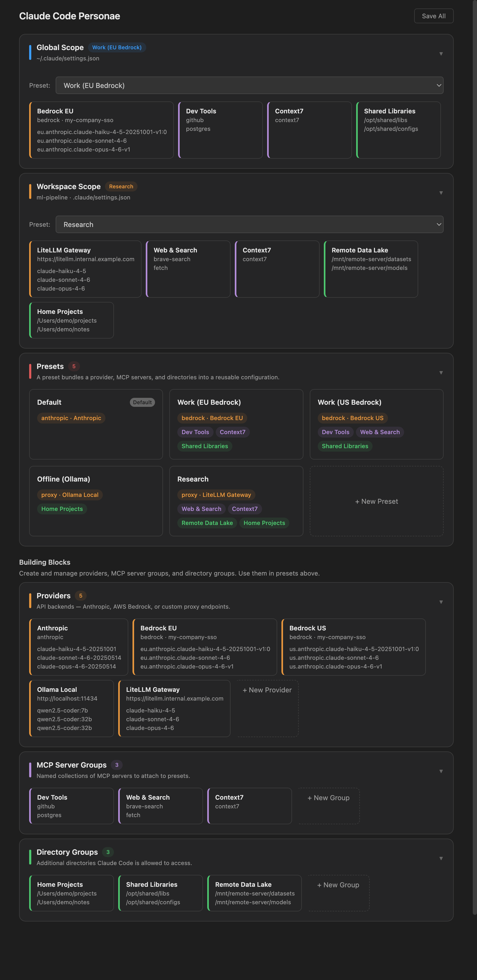Select the Home Projects directory group card
Viewport: 477px width, 980px height.
click(72, 893)
